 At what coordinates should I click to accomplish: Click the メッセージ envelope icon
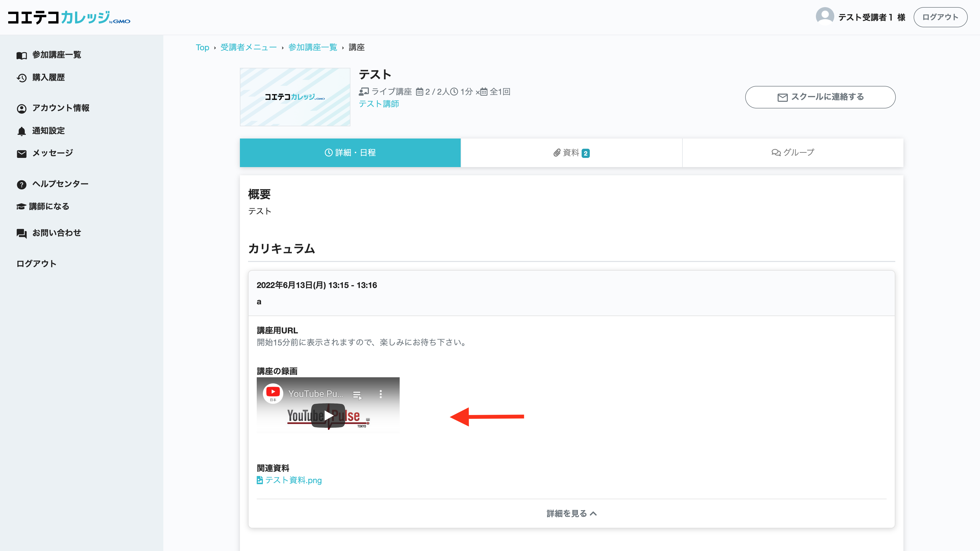pyautogui.click(x=22, y=154)
